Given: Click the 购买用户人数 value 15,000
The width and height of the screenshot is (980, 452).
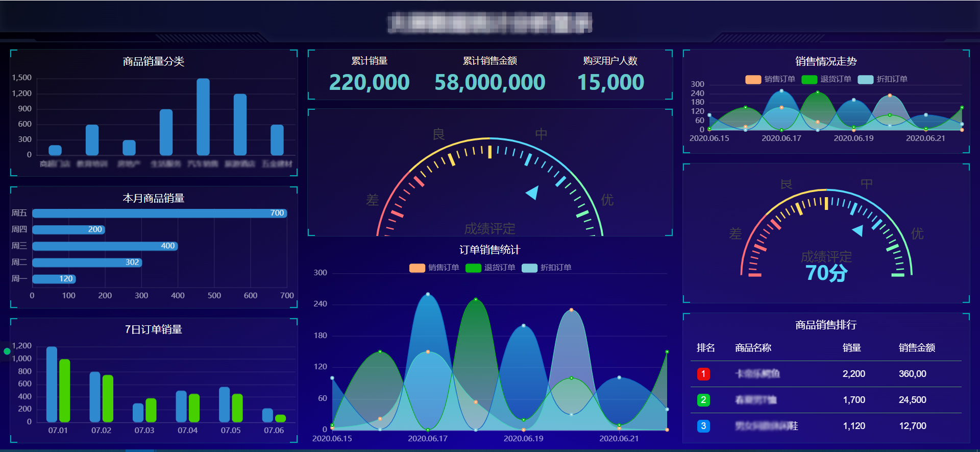Looking at the screenshot, I should (610, 82).
